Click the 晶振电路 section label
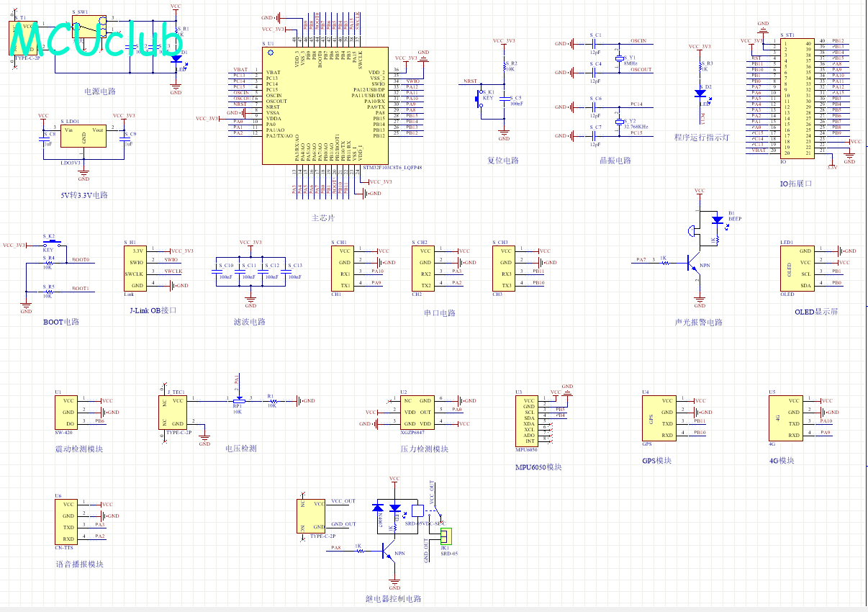Image resolution: width=868 pixels, height=612 pixels. click(x=615, y=161)
